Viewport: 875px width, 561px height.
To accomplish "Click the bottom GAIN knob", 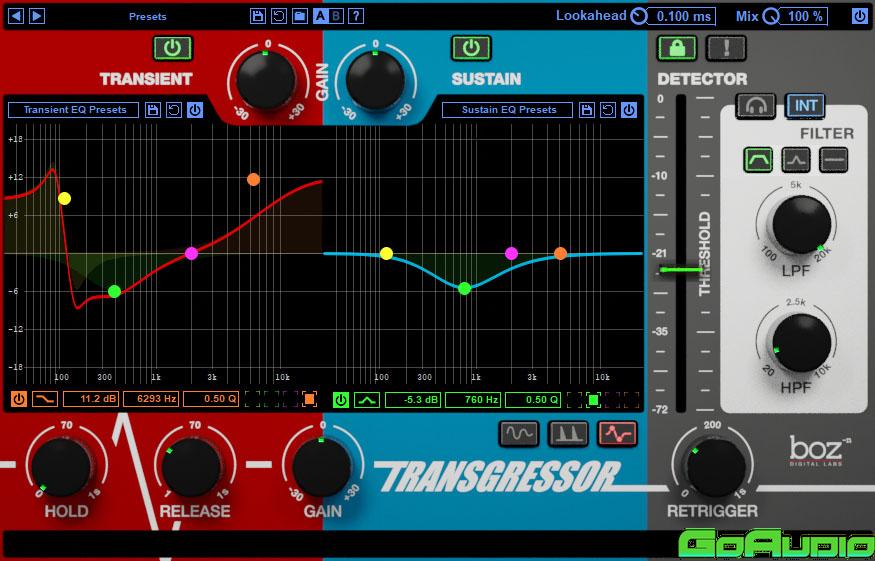I will pyautogui.click(x=322, y=467).
